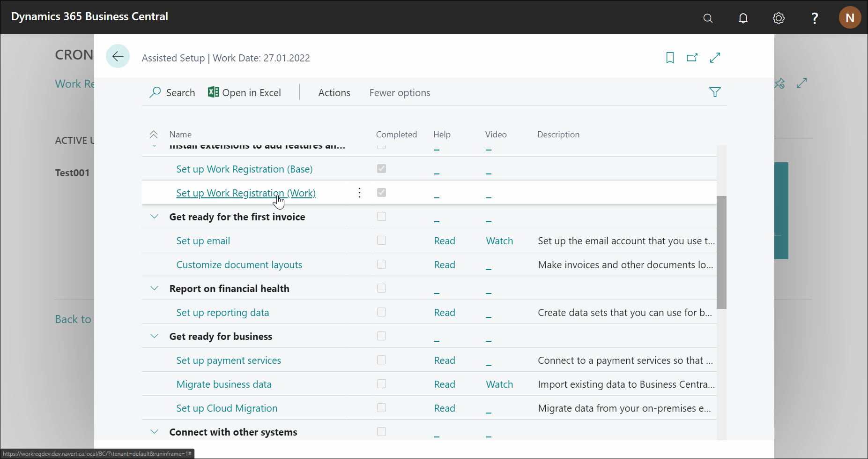Screen dimensions: 868x459
Task: Click Read help for Customize document layouts
Action: 445,265
